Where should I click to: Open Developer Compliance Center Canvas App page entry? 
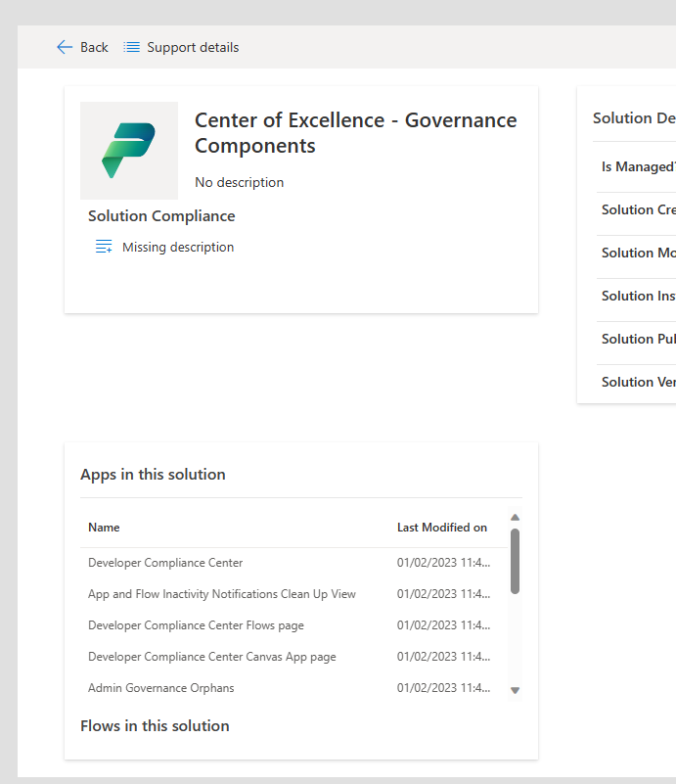pos(211,656)
